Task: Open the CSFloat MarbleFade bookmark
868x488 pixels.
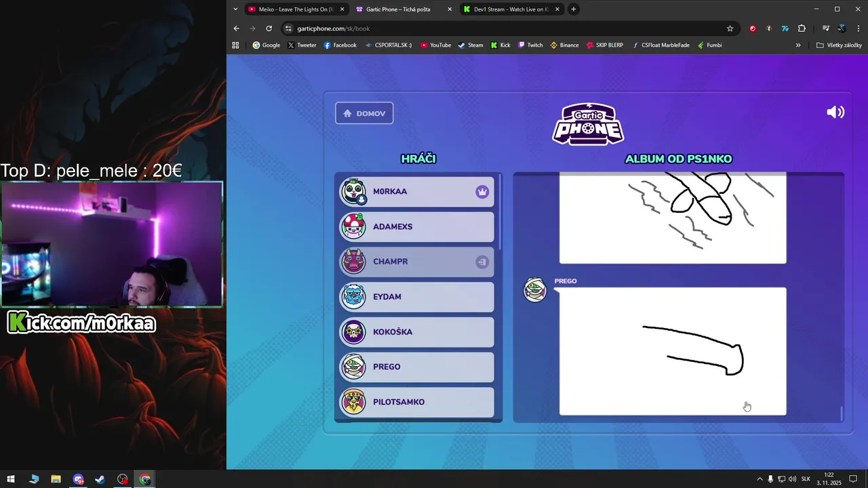Action: tap(660, 45)
